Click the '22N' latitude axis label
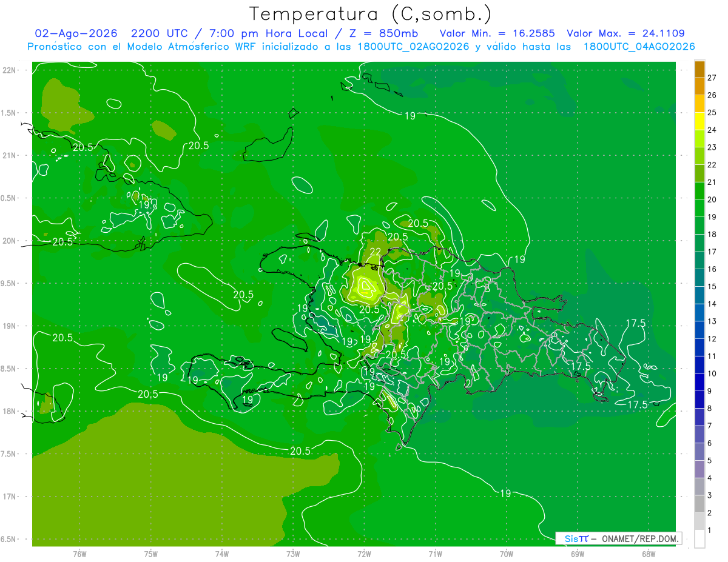Screen dimensions: 728x562 pyautogui.click(x=9, y=70)
